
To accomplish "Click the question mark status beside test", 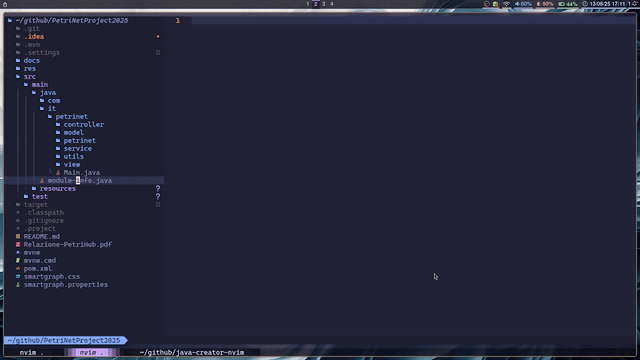I will 158,196.
